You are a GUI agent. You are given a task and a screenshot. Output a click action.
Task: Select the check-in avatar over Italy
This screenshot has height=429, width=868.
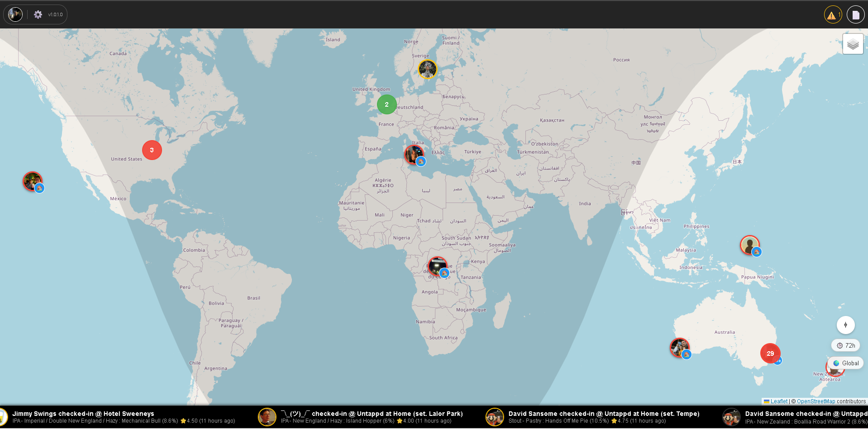click(415, 154)
